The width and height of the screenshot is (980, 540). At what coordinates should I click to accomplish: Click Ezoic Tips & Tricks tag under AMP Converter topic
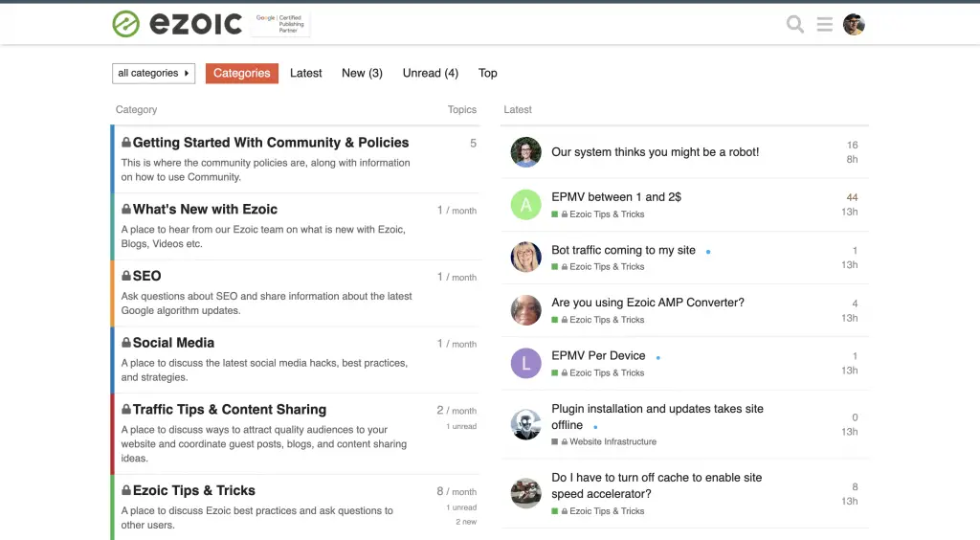598,320
